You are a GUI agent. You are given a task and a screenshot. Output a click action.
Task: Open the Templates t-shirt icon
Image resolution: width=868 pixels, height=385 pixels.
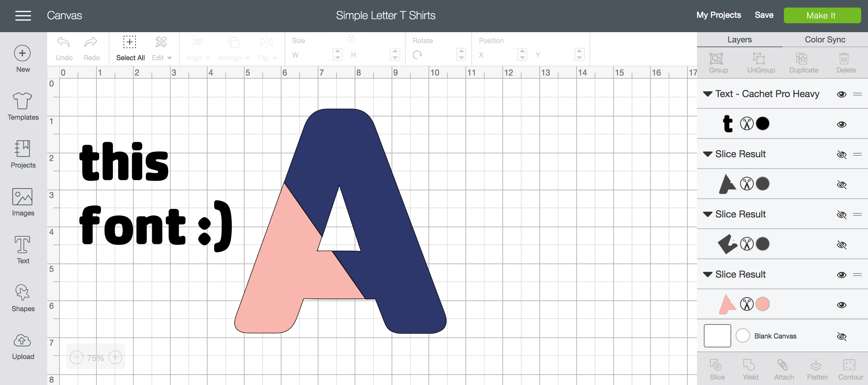point(22,101)
